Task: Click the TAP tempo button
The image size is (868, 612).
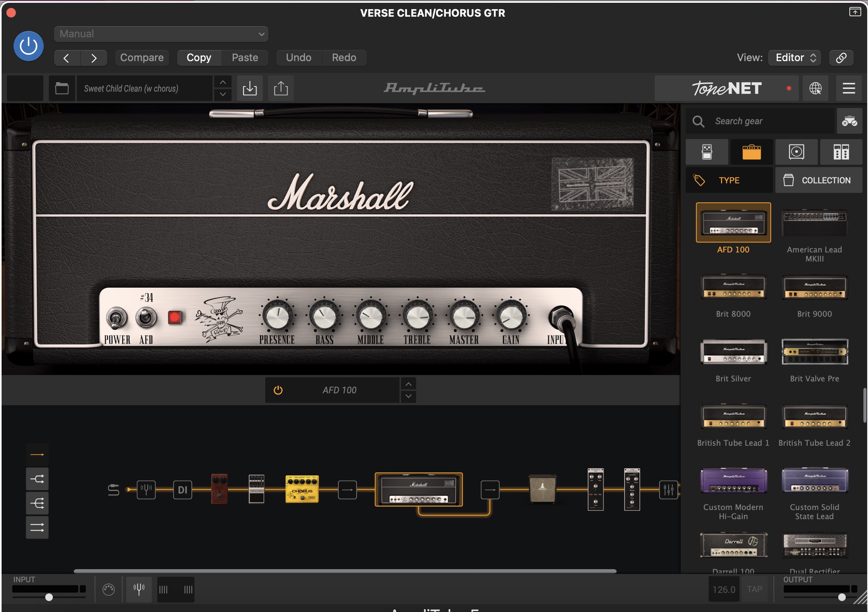Action: pyautogui.click(x=754, y=589)
